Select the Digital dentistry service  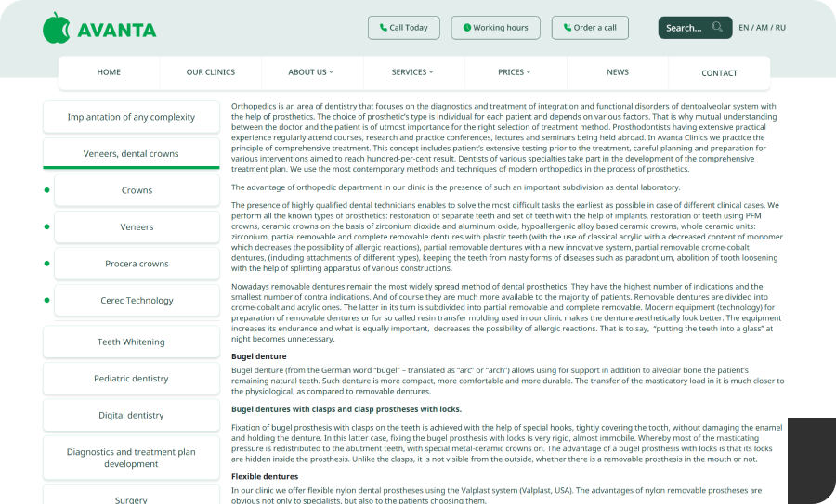tap(131, 416)
